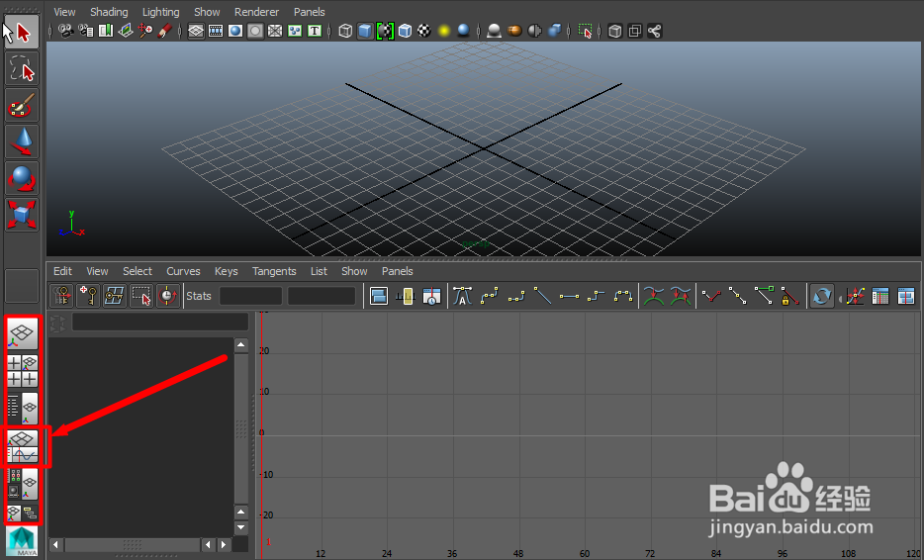Toggle the Film Gate display
924x560 pixels.
[216, 31]
